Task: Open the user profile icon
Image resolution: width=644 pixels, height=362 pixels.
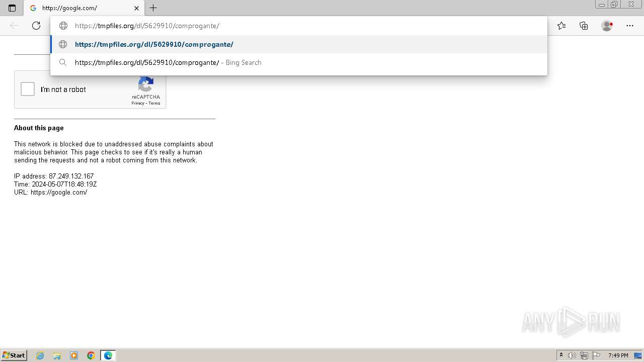Action: tap(607, 26)
